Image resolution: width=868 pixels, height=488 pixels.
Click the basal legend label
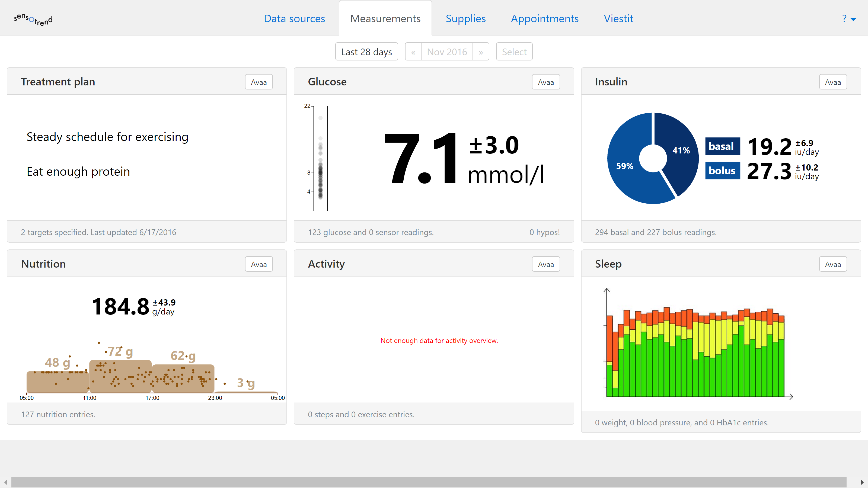(x=722, y=146)
